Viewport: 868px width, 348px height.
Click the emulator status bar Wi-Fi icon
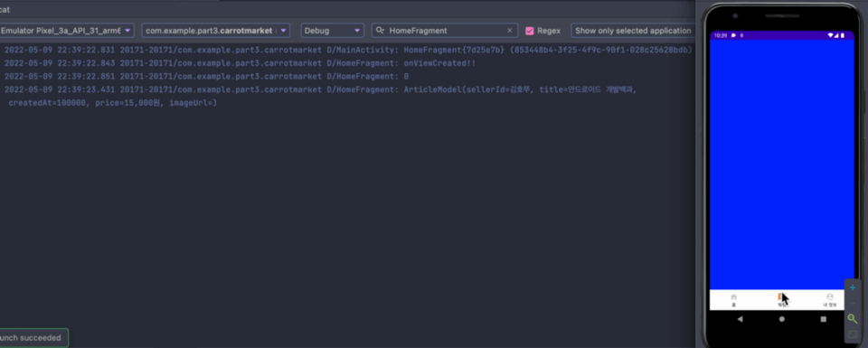(x=830, y=35)
